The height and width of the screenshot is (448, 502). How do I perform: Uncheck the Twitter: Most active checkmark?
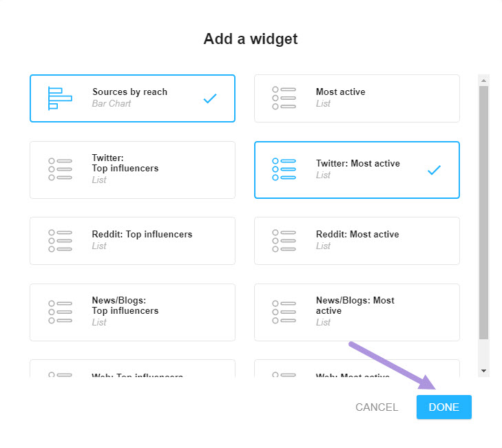(434, 169)
